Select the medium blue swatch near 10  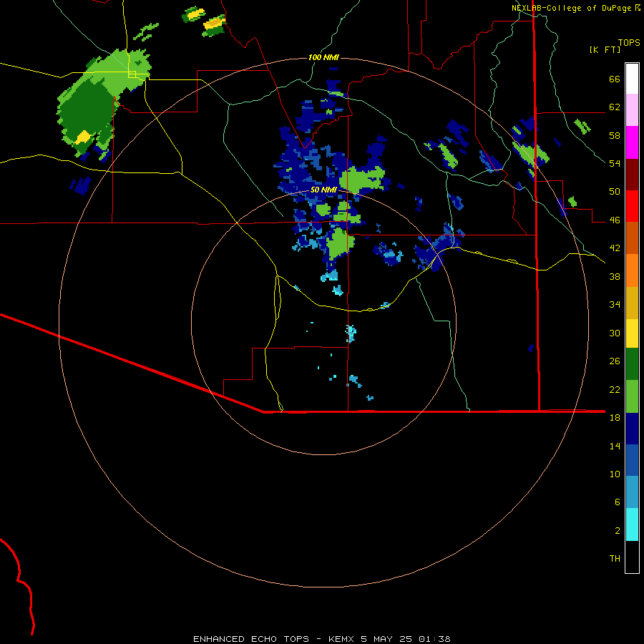[632, 460]
